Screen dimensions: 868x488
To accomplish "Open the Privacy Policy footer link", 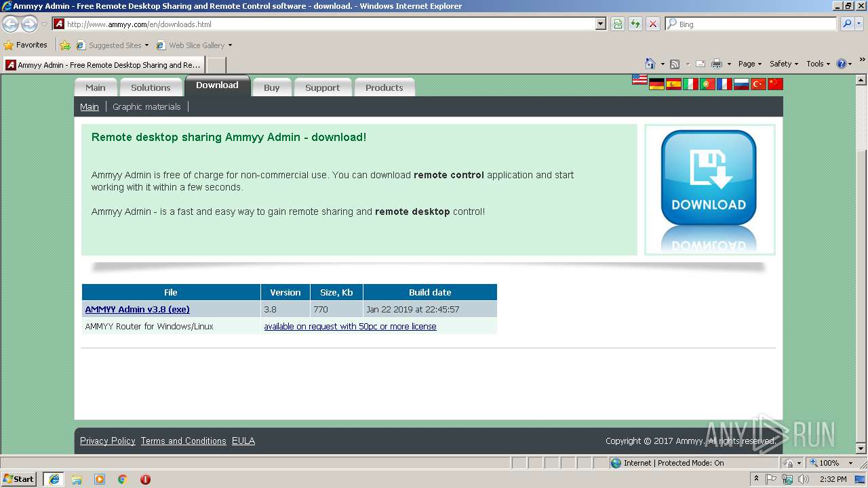I will tap(108, 441).
